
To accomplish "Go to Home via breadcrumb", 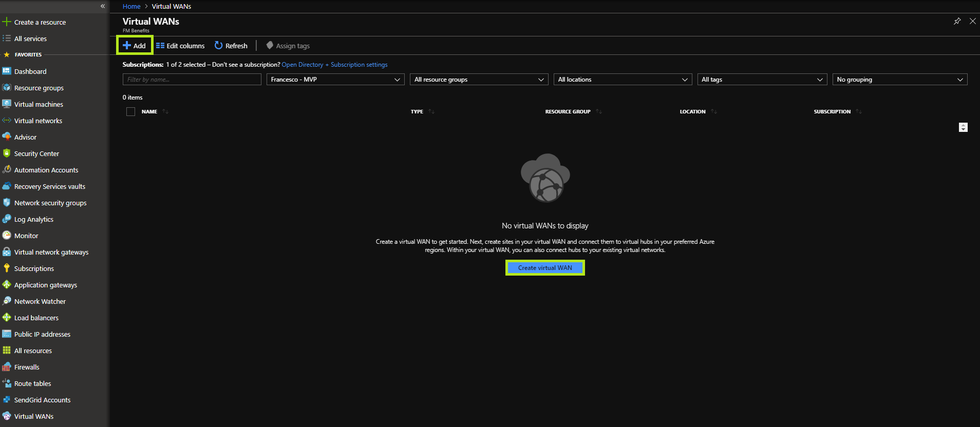I will click(x=131, y=6).
